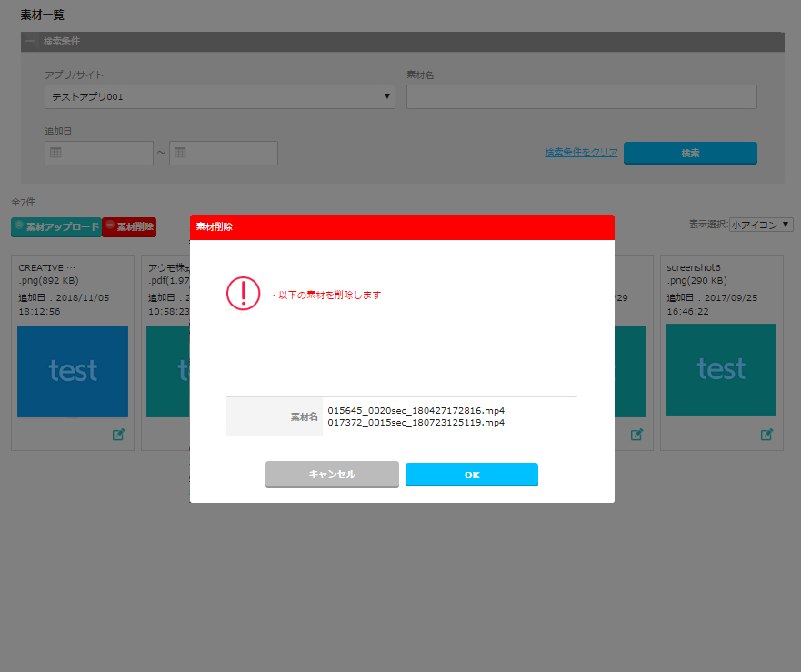Screen dimensions: 801x672
Task: Click the red minus icon on 素材削除
Action: click(x=110, y=226)
